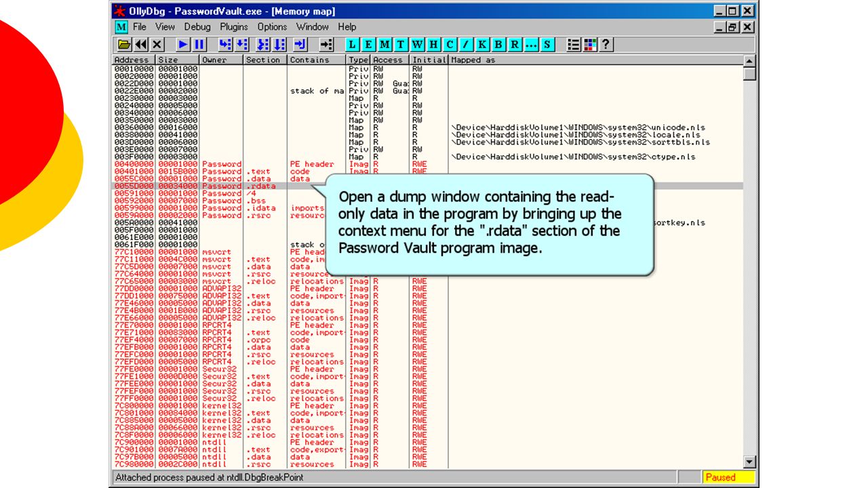
Task: Select the Password .text section row
Action: pos(427,171)
